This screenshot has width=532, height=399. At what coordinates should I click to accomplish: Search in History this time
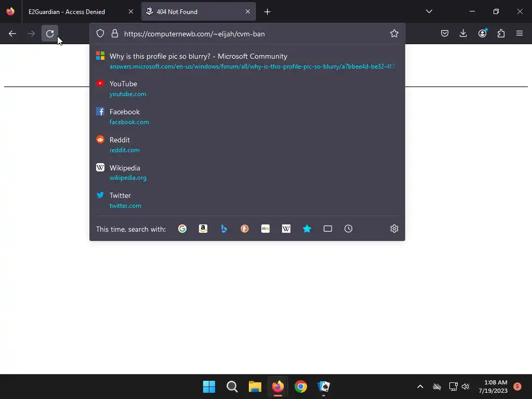[x=349, y=229]
